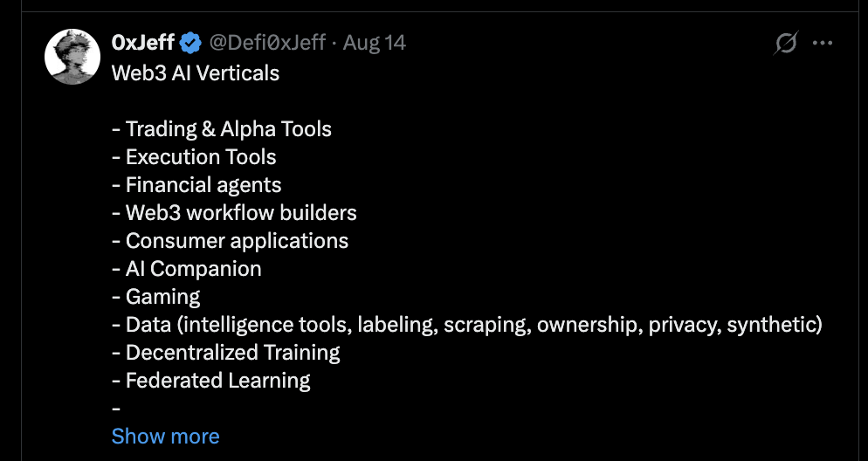Click the Gaming line of the post

click(x=155, y=297)
